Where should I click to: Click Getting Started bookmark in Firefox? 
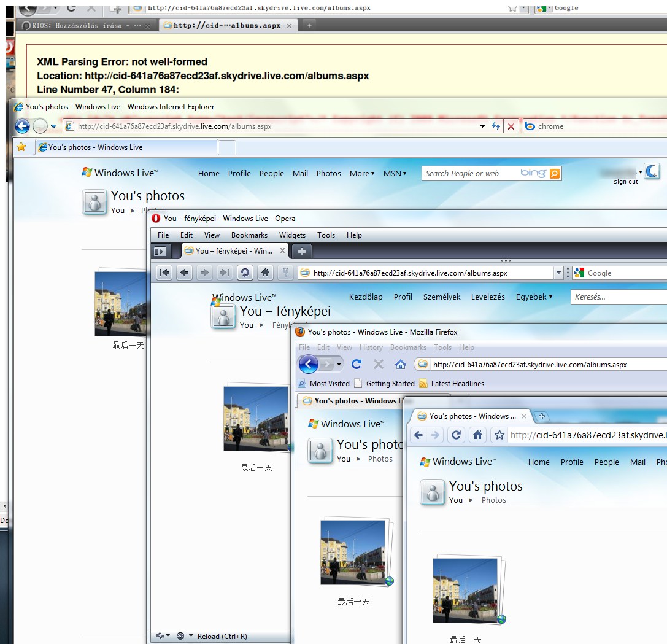pos(385,384)
